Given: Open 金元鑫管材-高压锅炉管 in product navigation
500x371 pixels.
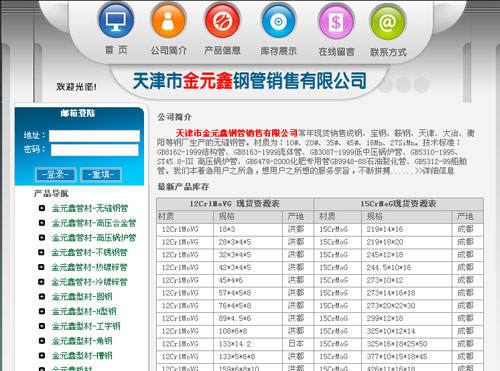Looking at the screenshot, I should click(94, 238).
